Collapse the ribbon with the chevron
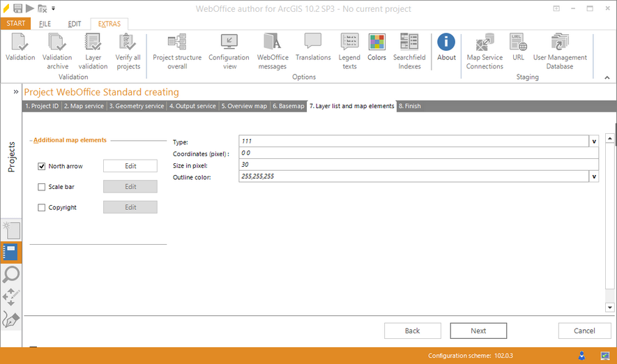The width and height of the screenshot is (617, 364). (x=607, y=77)
